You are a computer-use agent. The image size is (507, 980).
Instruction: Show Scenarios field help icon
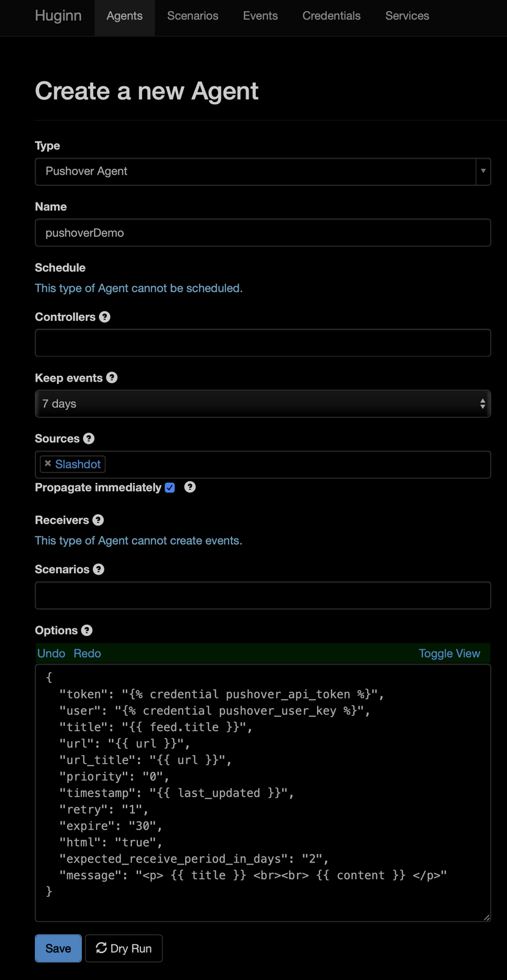(98, 569)
